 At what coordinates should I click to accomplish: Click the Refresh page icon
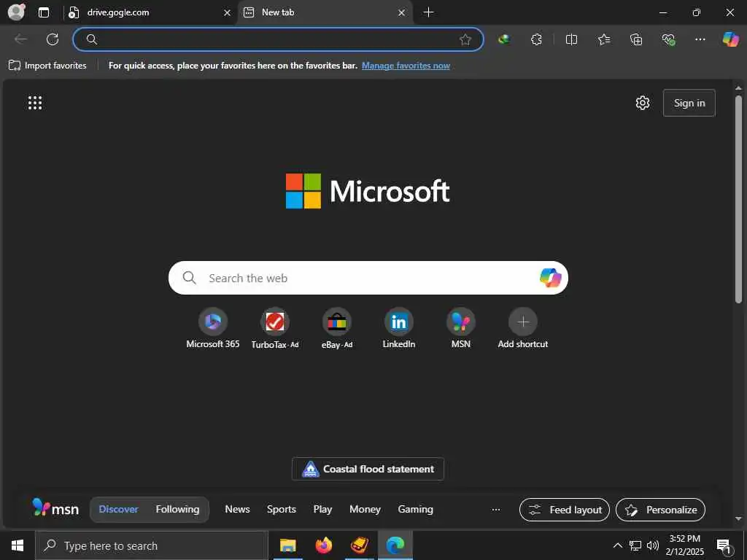53,39
